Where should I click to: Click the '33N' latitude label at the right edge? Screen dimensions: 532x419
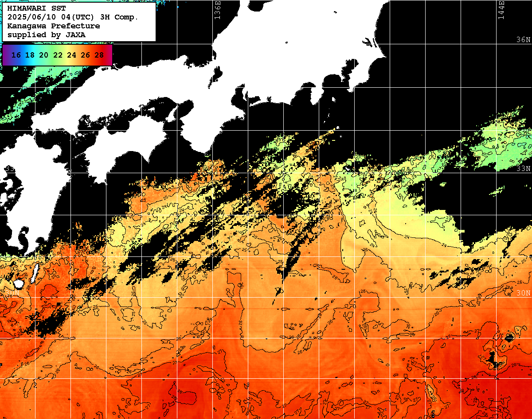tap(524, 169)
